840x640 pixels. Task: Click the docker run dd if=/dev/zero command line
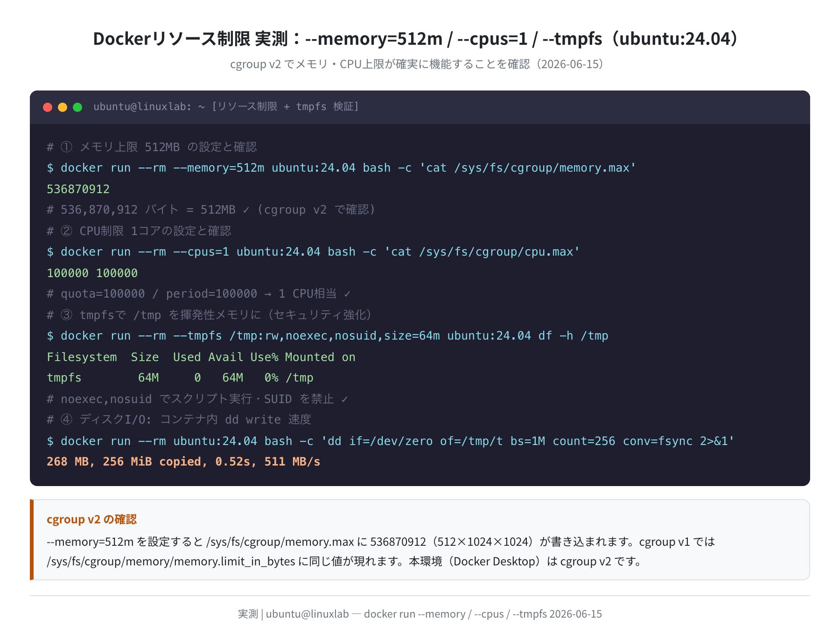391,441
